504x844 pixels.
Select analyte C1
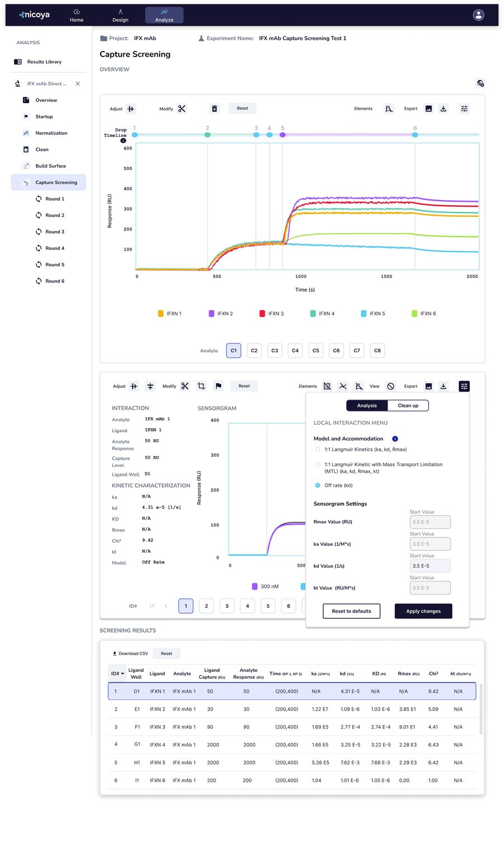coord(234,350)
